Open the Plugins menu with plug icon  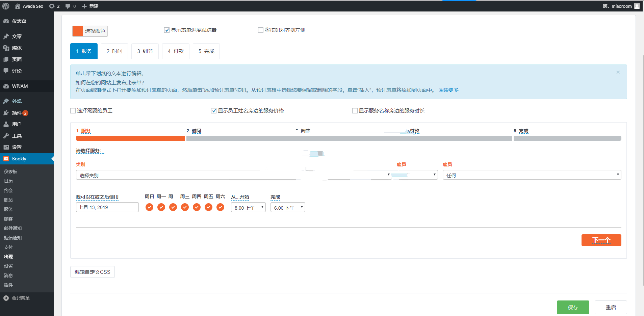(x=6, y=113)
